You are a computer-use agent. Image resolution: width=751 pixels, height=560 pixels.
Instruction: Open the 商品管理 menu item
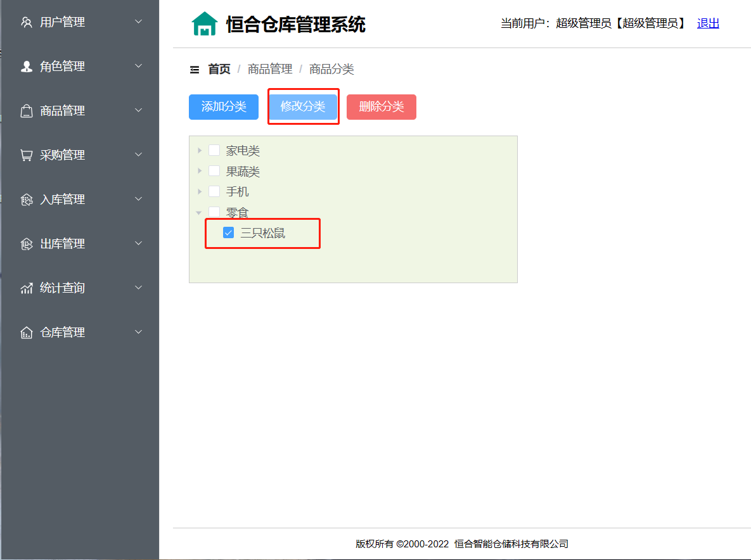coord(80,111)
